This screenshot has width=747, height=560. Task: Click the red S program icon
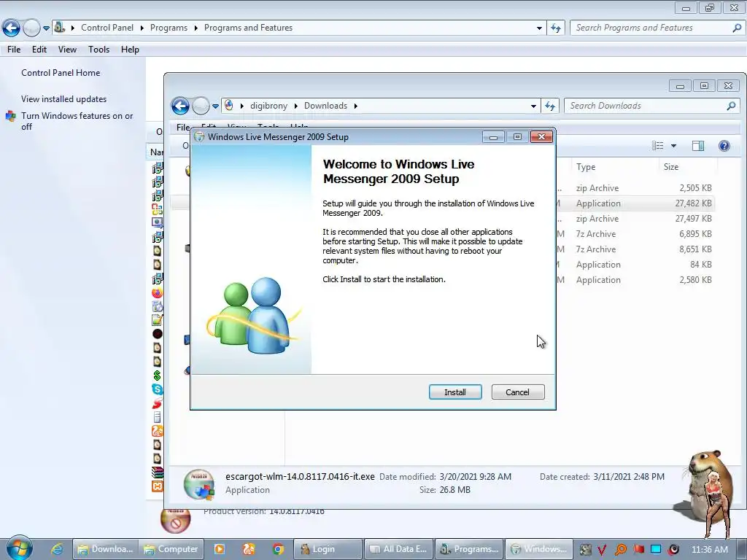[158, 403]
